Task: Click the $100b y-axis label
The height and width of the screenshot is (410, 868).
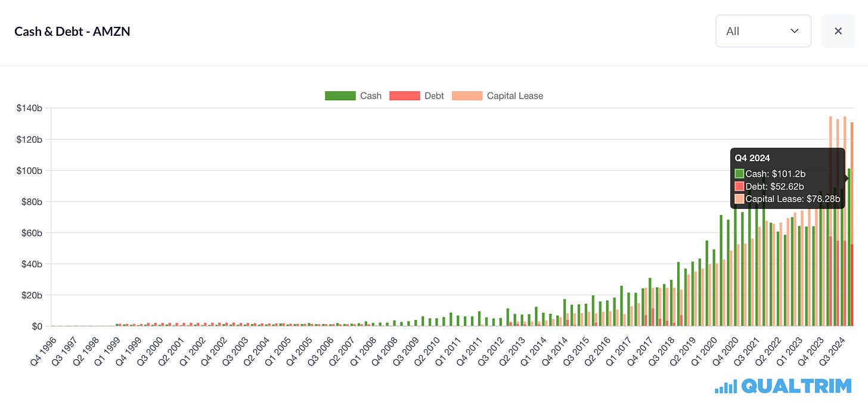Action: 29,171
